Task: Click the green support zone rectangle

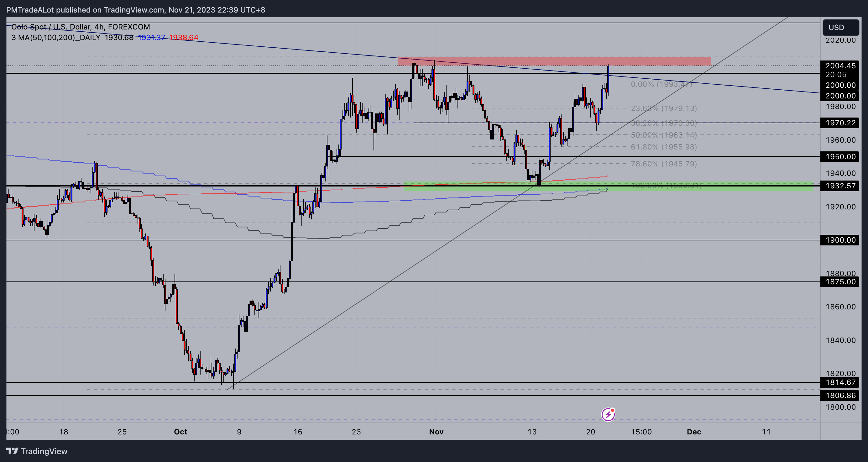Action: (x=608, y=186)
